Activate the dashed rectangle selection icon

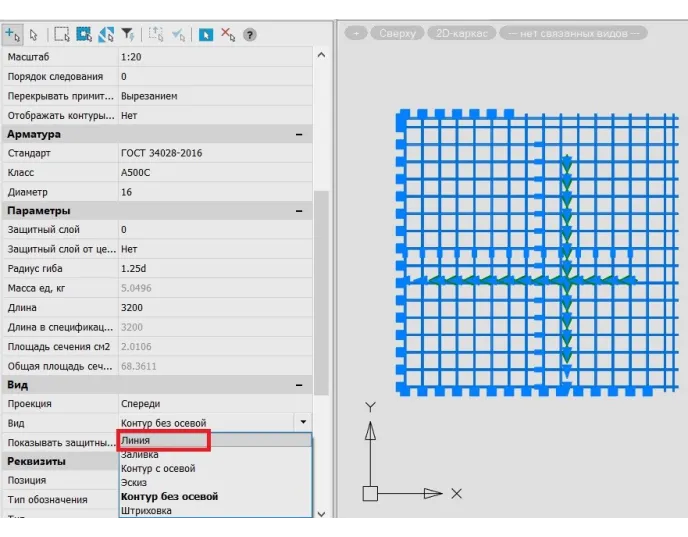(62, 33)
